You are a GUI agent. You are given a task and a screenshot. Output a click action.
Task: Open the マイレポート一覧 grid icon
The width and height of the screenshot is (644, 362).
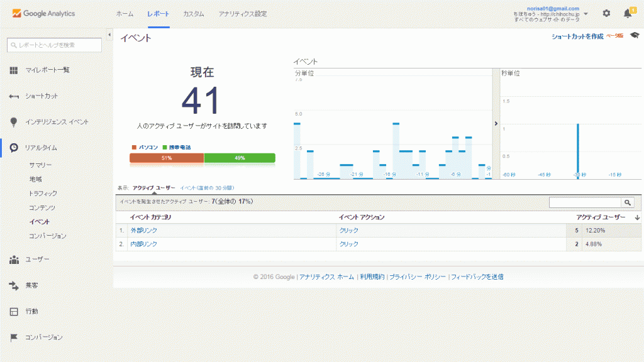[x=13, y=69]
